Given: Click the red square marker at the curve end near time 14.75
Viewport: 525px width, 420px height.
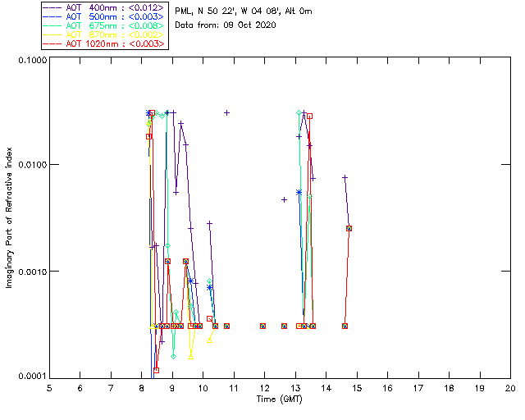Looking at the screenshot, I should point(349,228).
